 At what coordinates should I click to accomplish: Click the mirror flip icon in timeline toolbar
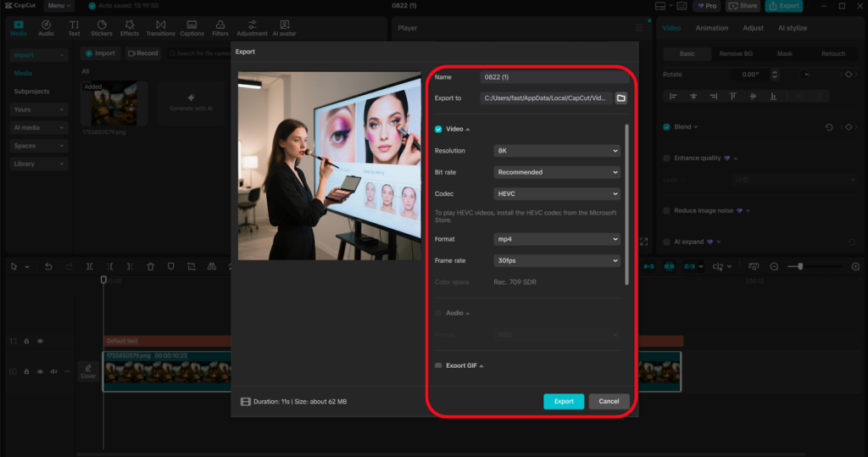(x=211, y=266)
